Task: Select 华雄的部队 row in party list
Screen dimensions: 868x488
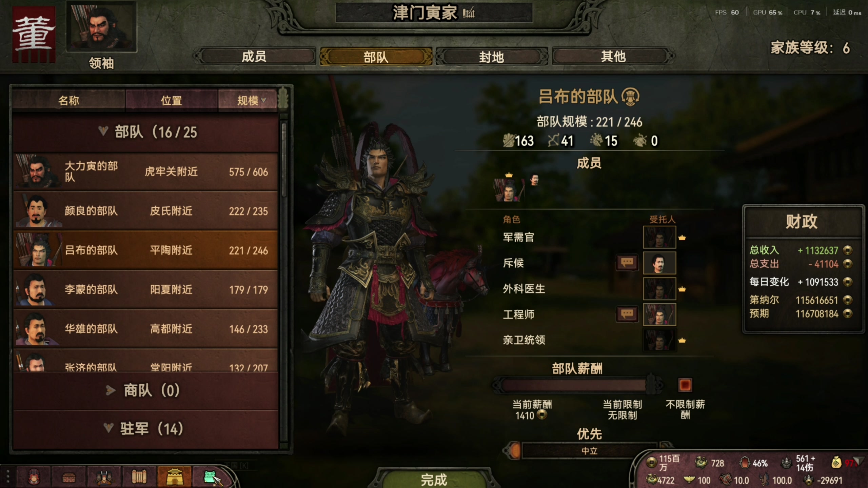Action: click(146, 329)
